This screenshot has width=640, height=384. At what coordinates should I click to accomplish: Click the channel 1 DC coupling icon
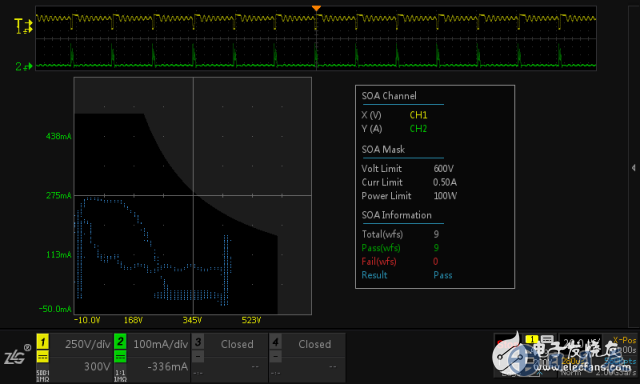[42, 357]
